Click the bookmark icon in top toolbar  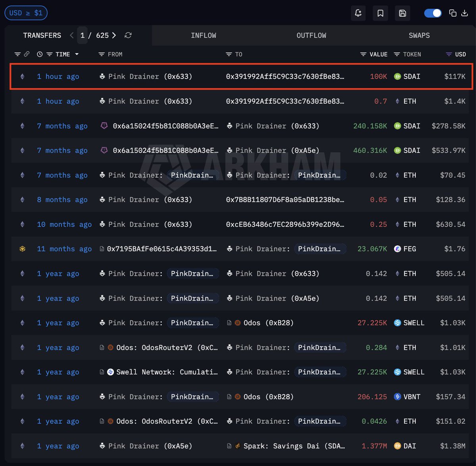point(380,13)
